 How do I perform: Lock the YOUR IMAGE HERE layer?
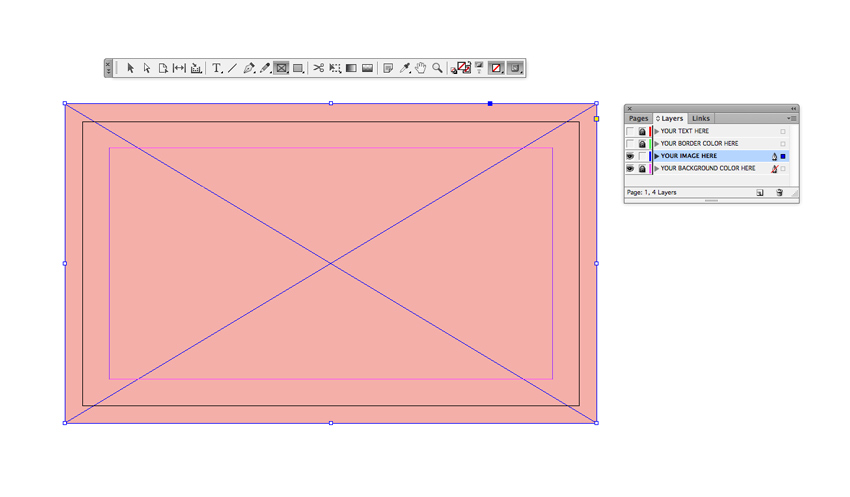click(x=642, y=156)
